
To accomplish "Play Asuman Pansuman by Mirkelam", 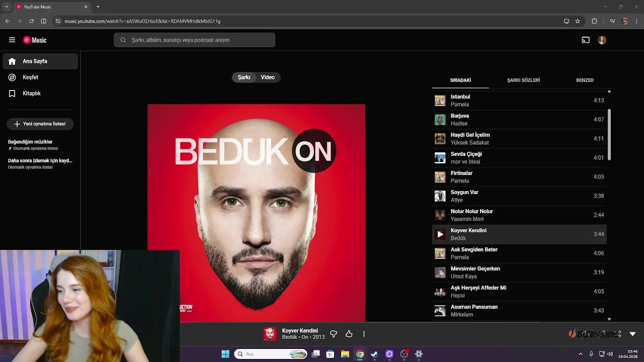I will 519,311.
